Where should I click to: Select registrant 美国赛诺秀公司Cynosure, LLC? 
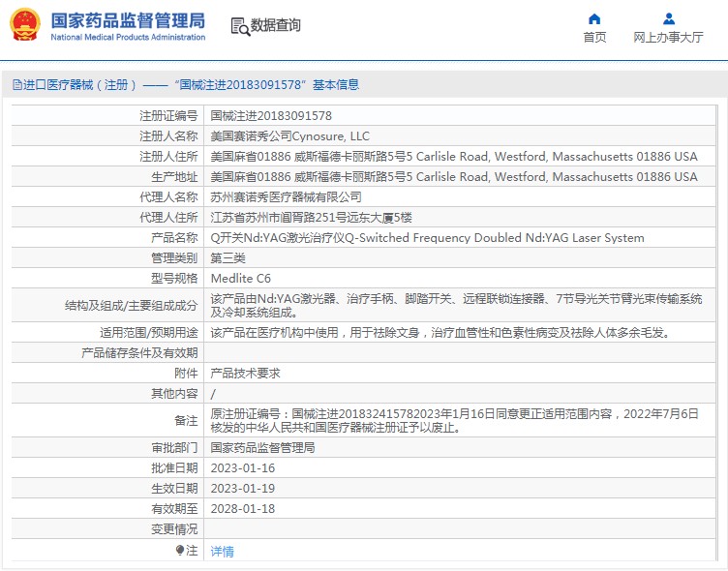click(289, 136)
